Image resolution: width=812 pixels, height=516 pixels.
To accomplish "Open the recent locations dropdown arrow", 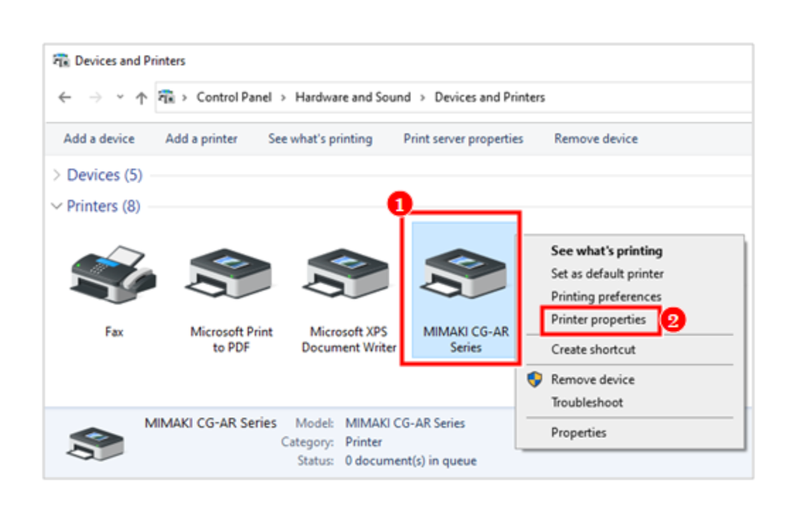I will pos(120,98).
